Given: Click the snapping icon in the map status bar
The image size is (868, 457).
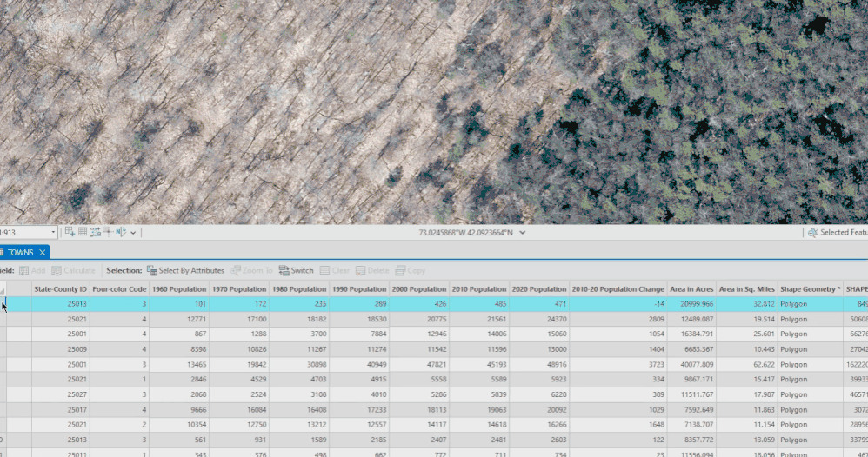Looking at the screenshot, I should pyautogui.click(x=70, y=232).
